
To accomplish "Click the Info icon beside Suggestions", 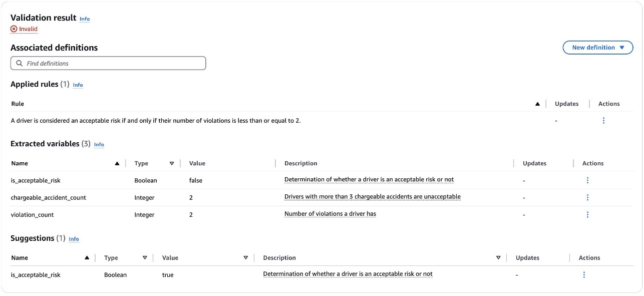I will pos(74,239).
